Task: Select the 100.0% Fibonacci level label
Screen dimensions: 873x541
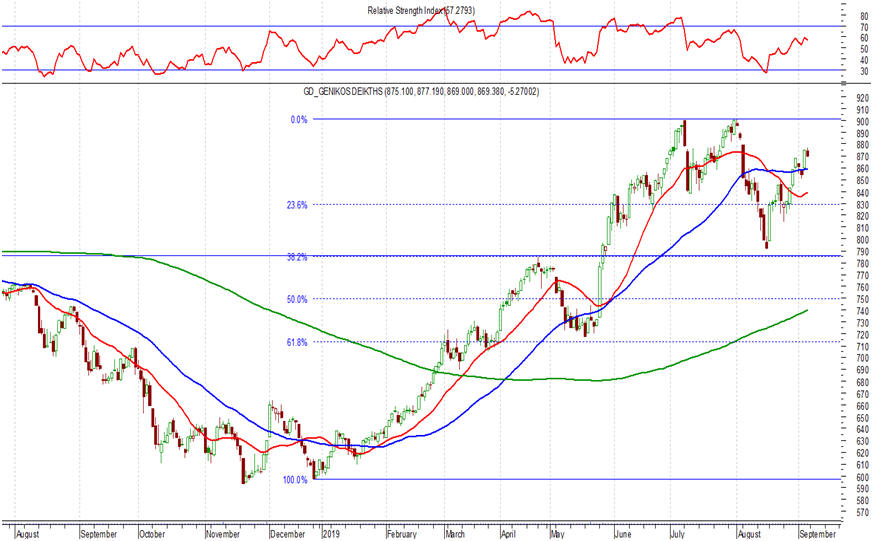Action: coord(295,480)
